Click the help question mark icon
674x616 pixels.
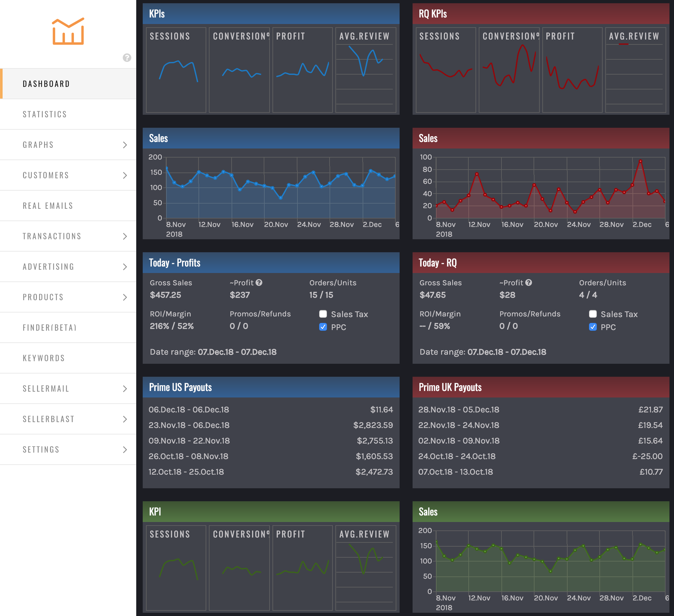pyautogui.click(x=127, y=58)
